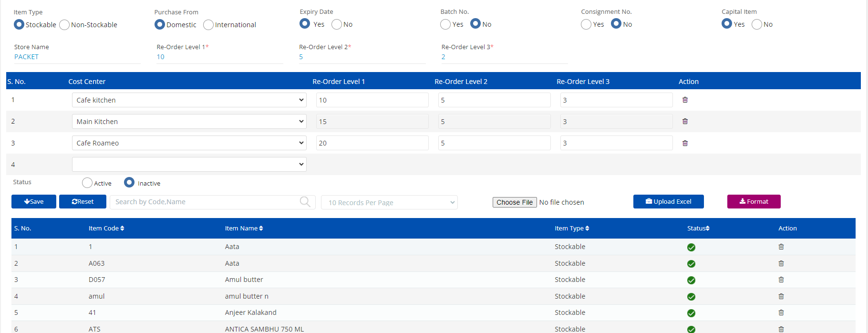Edit the Store Name field PACKET
Image resolution: width=868 pixels, height=333 pixels.
pyautogui.click(x=77, y=57)
